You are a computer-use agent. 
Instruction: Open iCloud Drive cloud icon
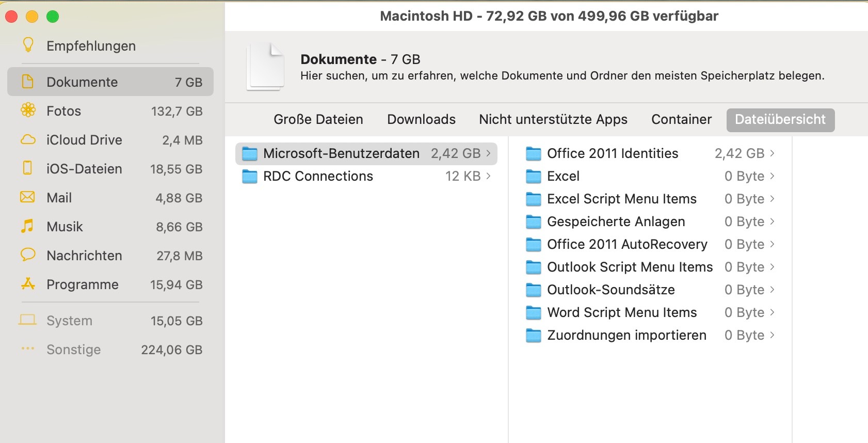click(28, 140)
